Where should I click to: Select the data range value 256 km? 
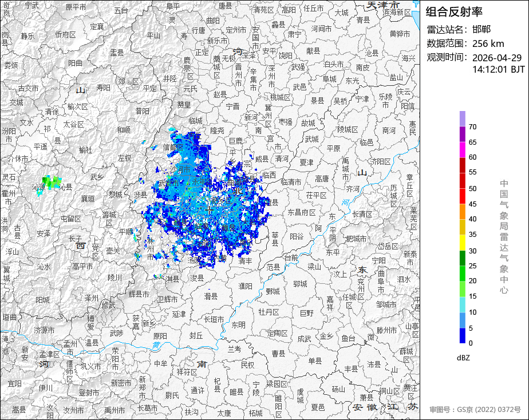(x=488, y=43)
